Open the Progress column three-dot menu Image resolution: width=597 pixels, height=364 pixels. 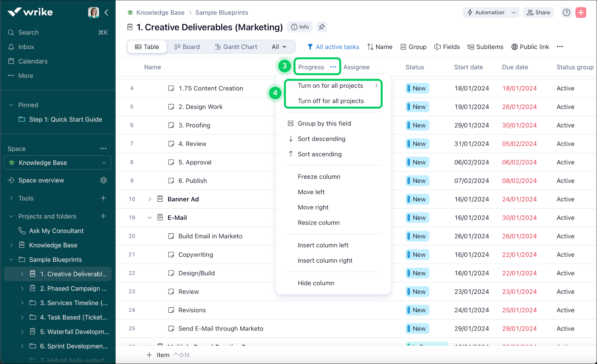click(x=333, y=67)
